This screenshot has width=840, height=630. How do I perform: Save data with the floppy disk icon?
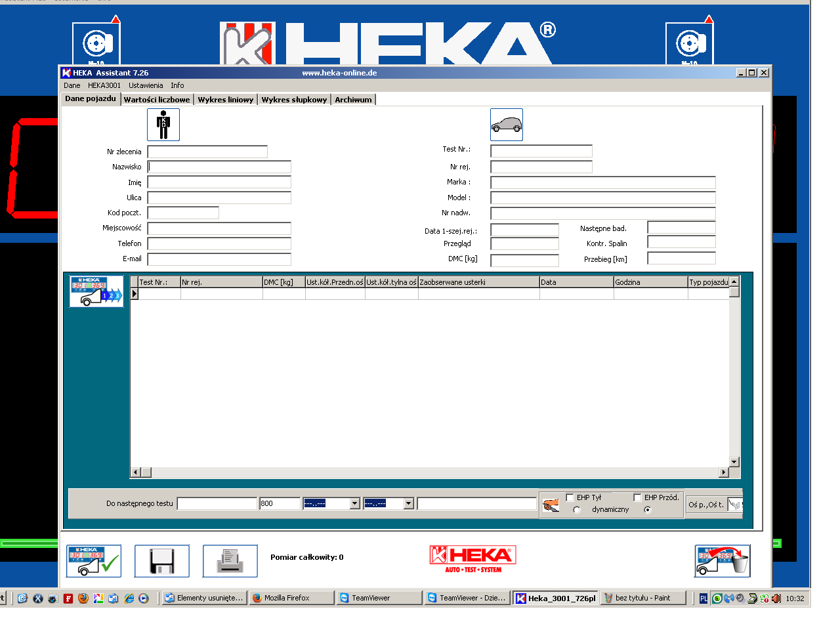(x=162, y=561)
